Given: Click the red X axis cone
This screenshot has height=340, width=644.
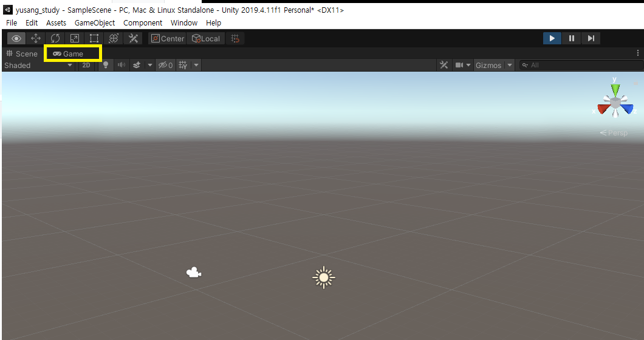Looking at the screenshot, I should (x=603, y=109).
